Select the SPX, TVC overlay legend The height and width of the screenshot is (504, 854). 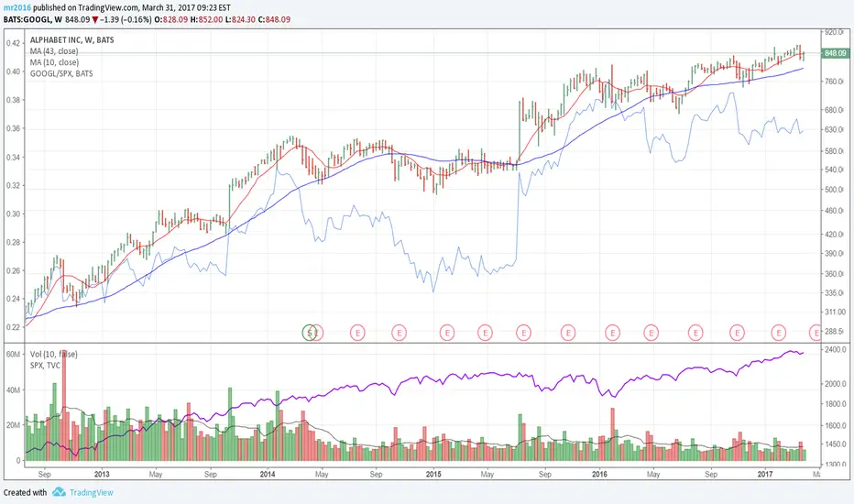click(x=45, y=365)
